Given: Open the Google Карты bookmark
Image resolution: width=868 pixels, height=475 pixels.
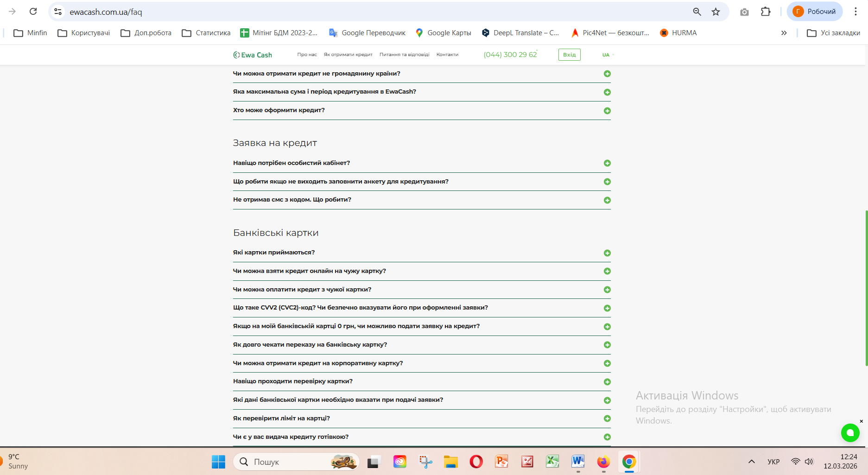Looking at the screenshot, I should (444, 33).
